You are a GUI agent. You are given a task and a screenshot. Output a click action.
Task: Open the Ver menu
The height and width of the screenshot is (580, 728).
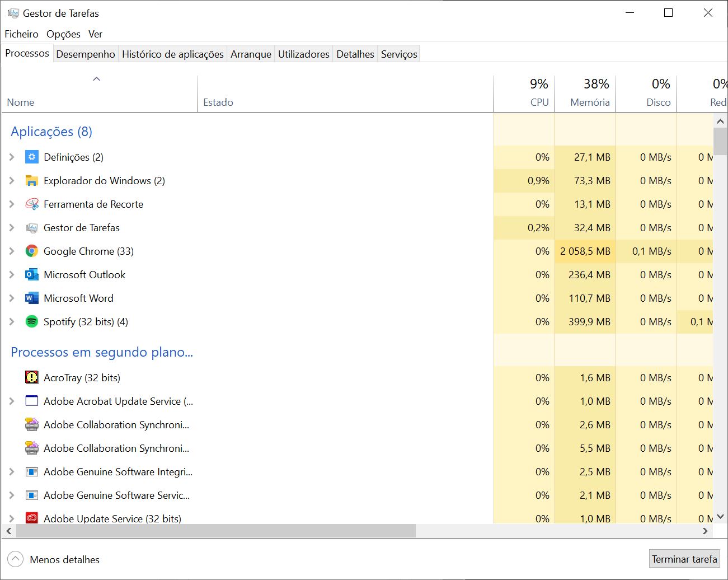click(x=95, y=34)
